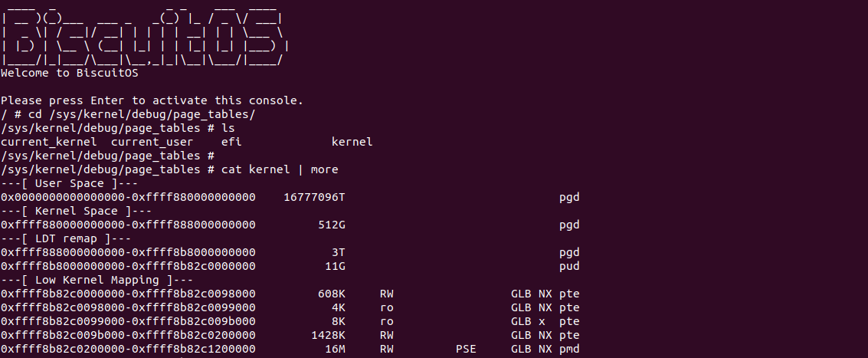Click the "ro" permission in the 4K row
The height and width of the screenshot is (358, 868).
pos(387,307)
